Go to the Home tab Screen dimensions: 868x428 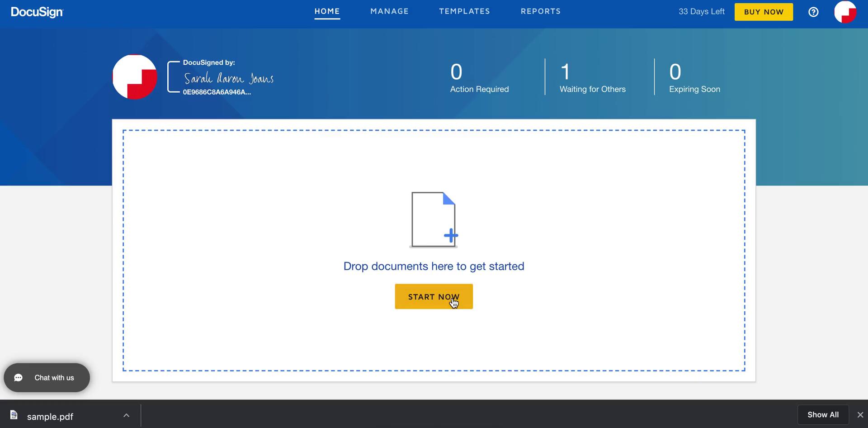click(x=327, y=11)
